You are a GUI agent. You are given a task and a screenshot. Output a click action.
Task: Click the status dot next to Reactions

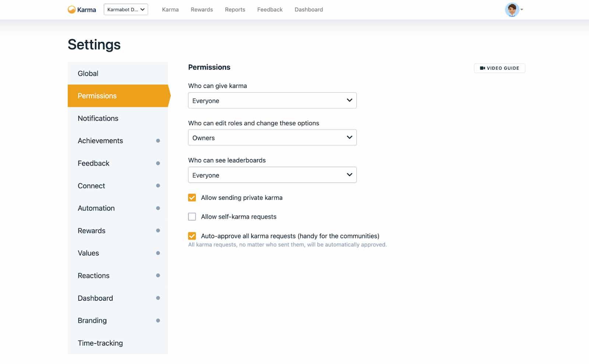point(158,276)
